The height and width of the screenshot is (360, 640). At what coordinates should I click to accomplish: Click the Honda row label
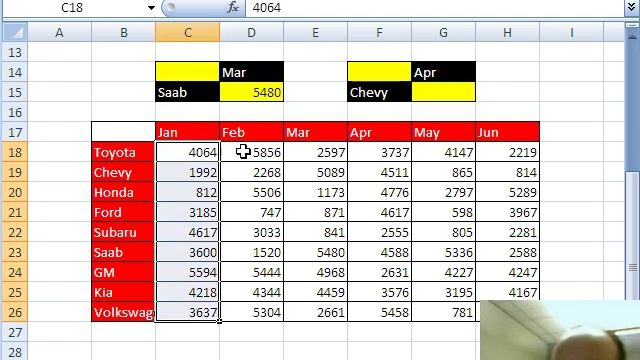(124, 192)
